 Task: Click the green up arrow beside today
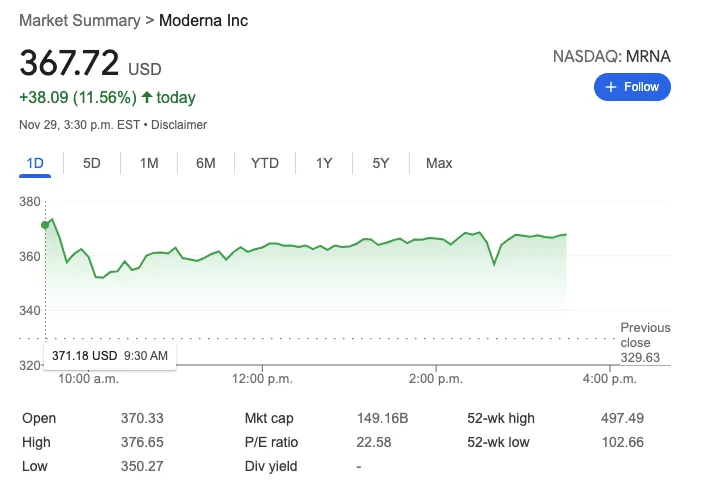click(x=146, y=97)
